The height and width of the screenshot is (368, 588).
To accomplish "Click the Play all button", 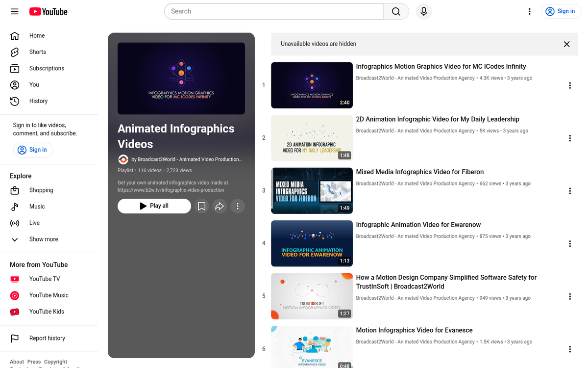I will pos(154,206).
